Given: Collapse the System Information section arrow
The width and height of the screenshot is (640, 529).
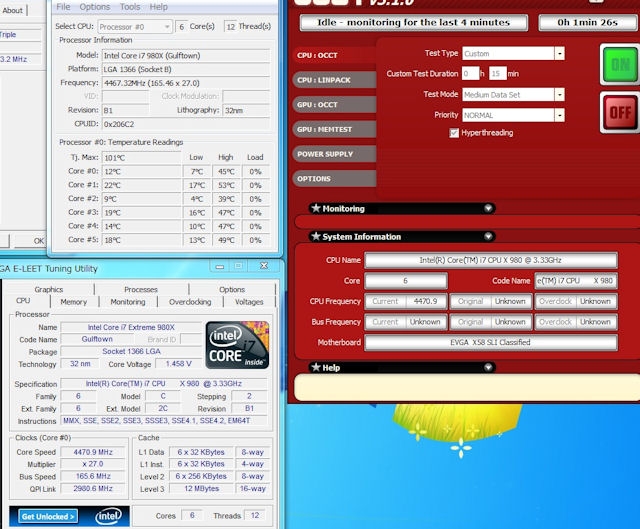Looking at the screenshot, I should tap(488, 237).
